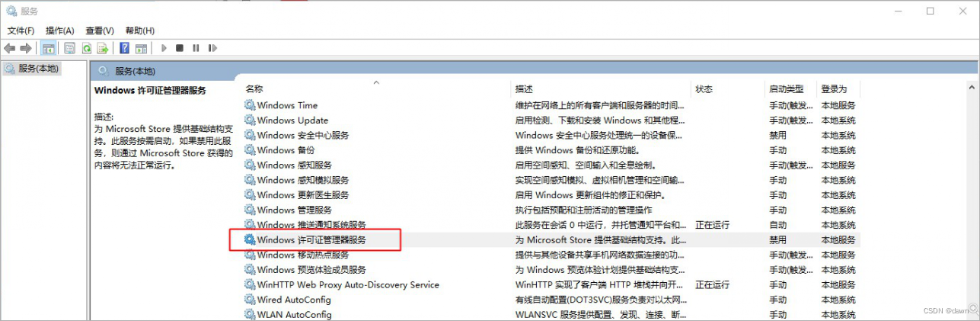Screen dimensions: 980x321
Task: Click 禁用 startup type in 安全中心服务 row
Action: coord(777,135)
